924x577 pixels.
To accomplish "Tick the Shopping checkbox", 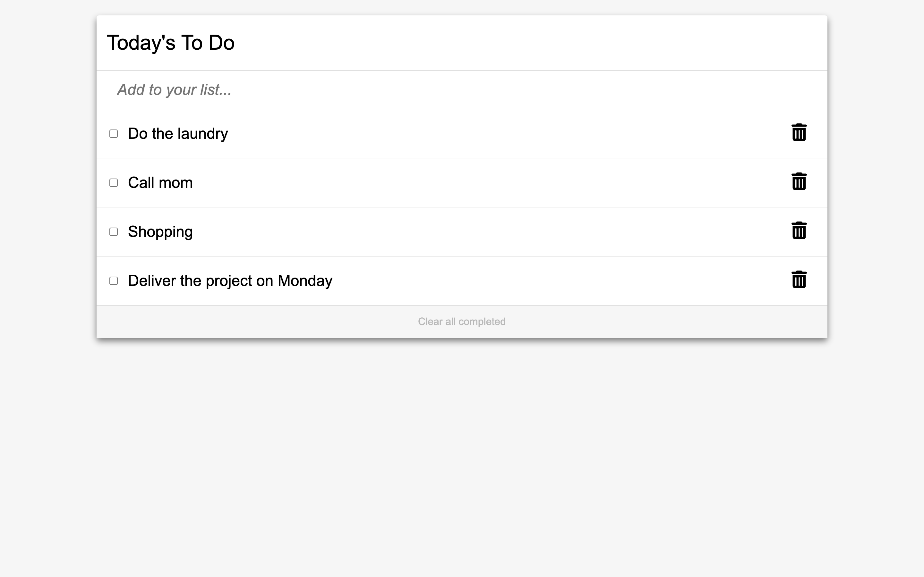I will click(113, 232).
